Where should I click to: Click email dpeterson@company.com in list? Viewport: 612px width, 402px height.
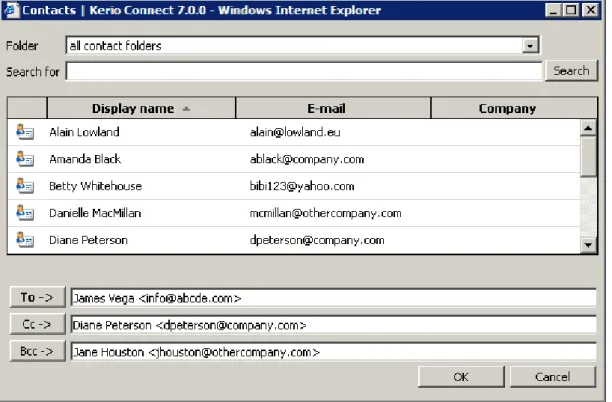point(317,240)
